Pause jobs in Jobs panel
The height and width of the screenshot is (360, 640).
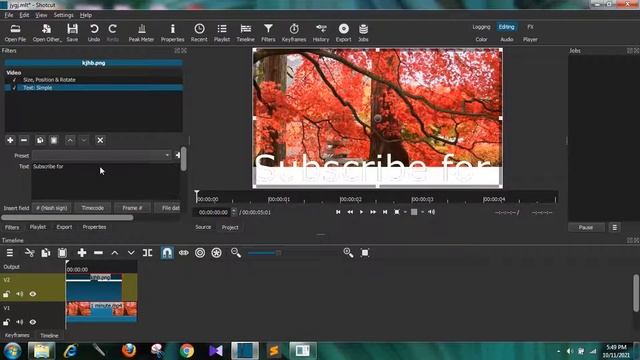tap(586, 227)
